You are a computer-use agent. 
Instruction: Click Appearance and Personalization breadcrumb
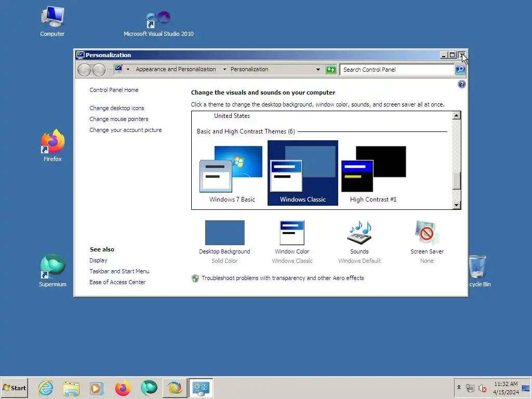point(176,69)
